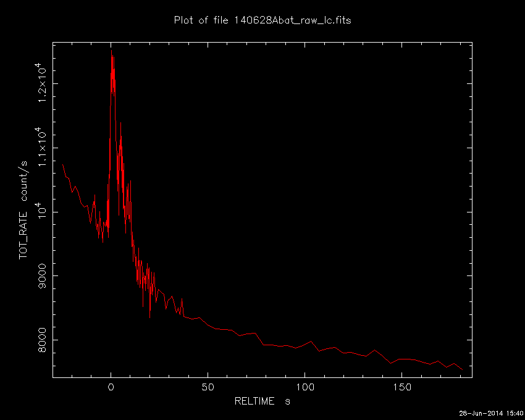Click the highest peak of the red light curve

(x=112, y=51)
